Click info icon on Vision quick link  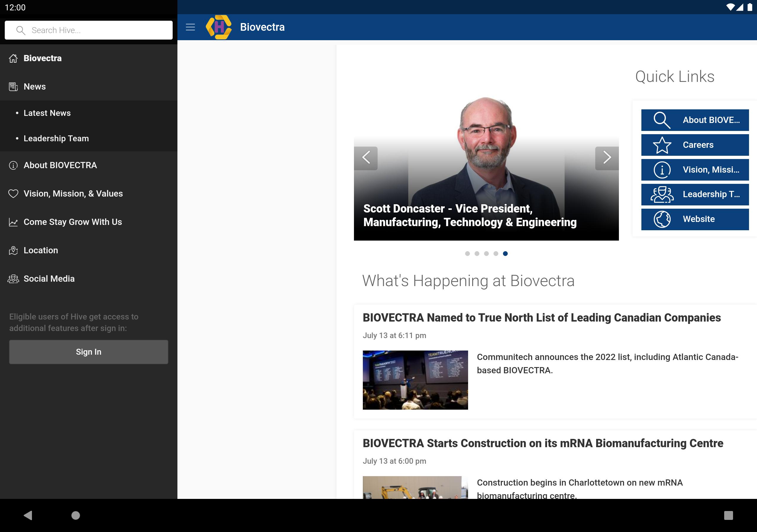pos(662,170)
